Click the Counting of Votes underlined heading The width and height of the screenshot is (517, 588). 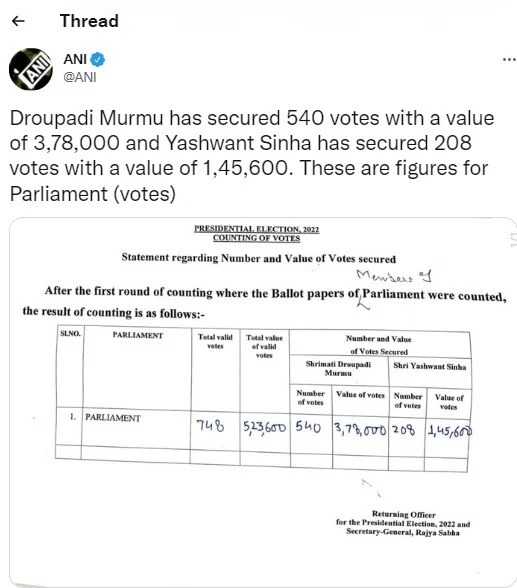(x=256, y=238)
